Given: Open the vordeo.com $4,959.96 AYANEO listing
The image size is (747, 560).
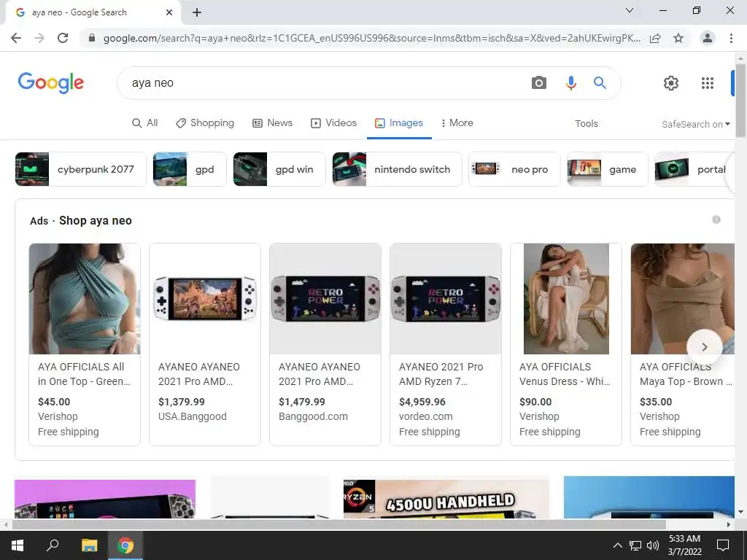Looking at the screenshot, I should tap(446, 344).
